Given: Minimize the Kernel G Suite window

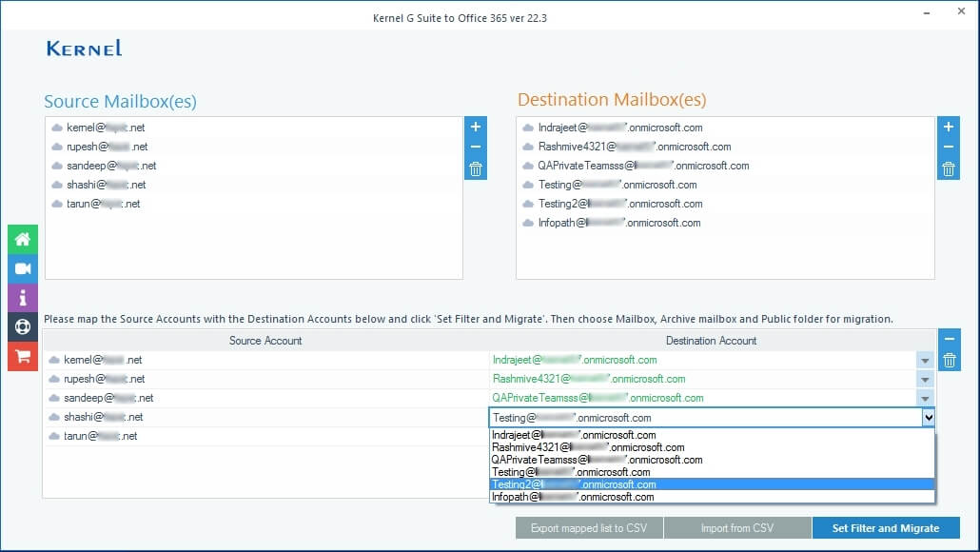Looking at the screenshot, I should (x=927, y=12).
